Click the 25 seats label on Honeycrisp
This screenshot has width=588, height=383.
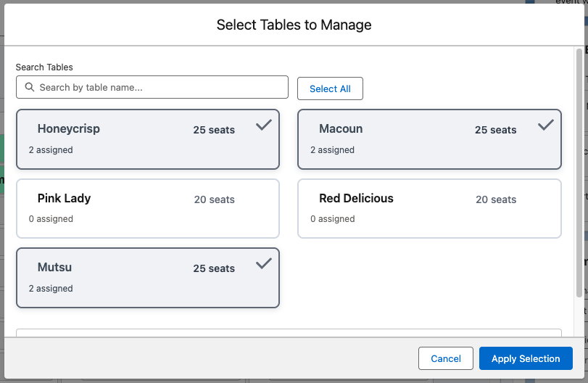214,130
